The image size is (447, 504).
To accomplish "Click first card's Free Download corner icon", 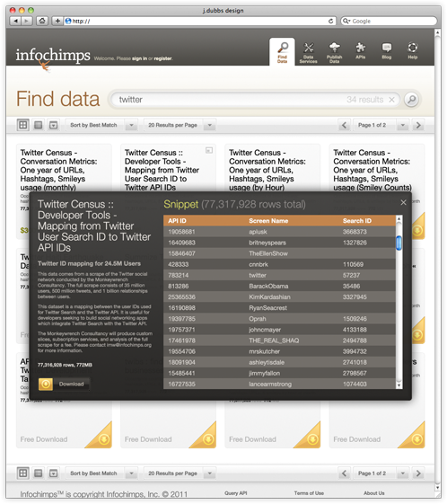I will click(x=103, y=438).
